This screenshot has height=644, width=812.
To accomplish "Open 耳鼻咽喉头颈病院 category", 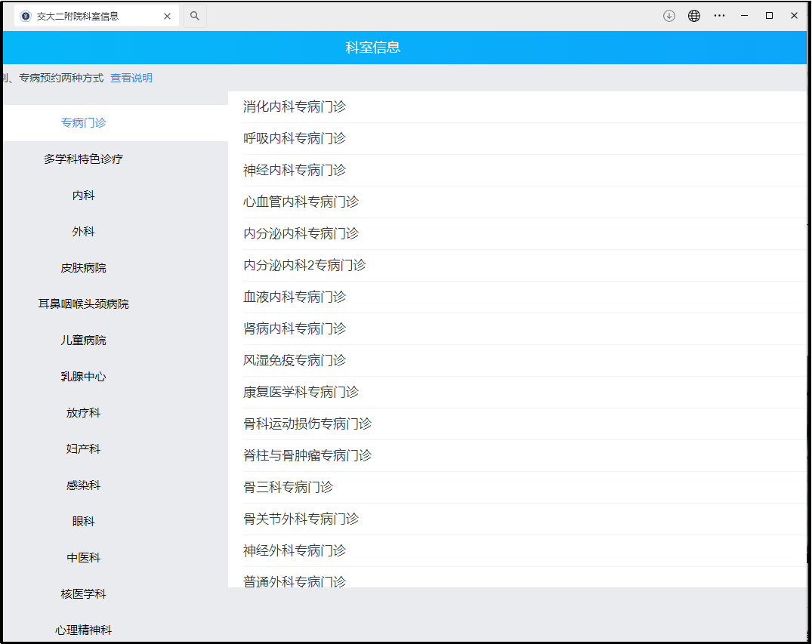I will [83, 304].
